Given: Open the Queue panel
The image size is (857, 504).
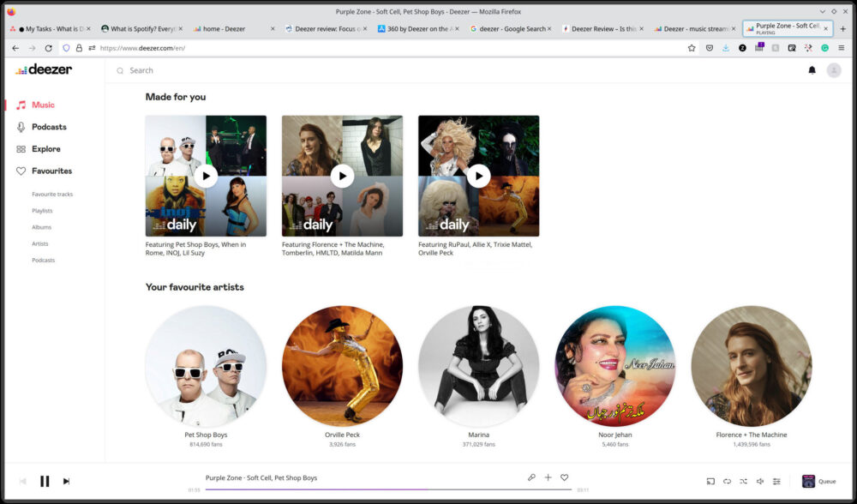Looking at the screenshot, I should (x=818, y=482).
